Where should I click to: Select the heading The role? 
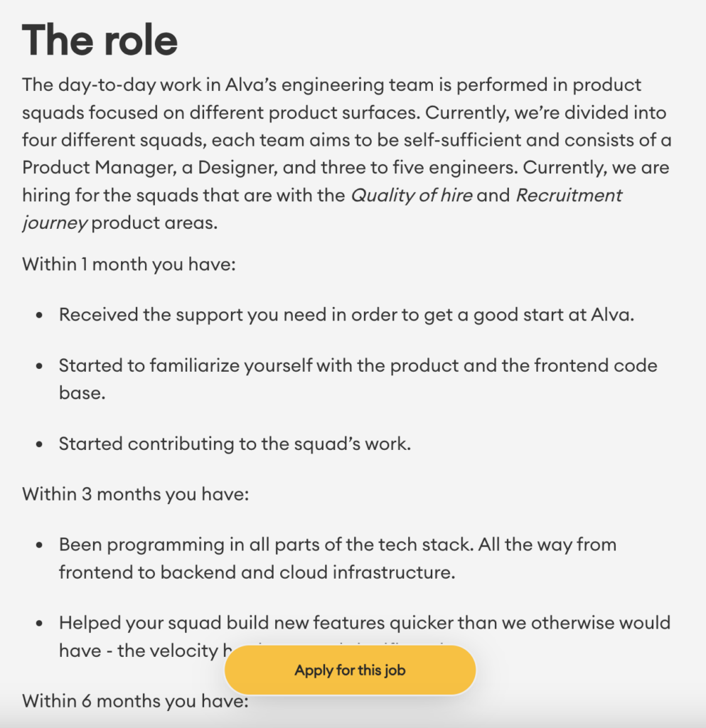[x=98, y=41]
